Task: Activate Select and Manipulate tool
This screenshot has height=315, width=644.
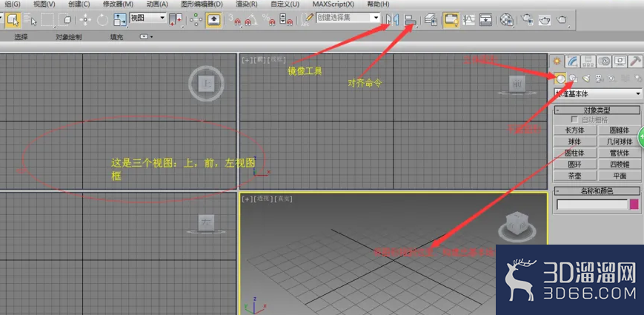Action: (196, 19)
